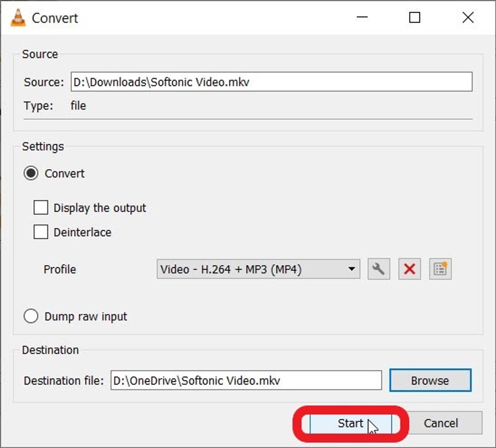Image resolution: width=496 pixels, height=448 pixels.
Task: Click the Settings section heading
Action: [x=43, y=146]
